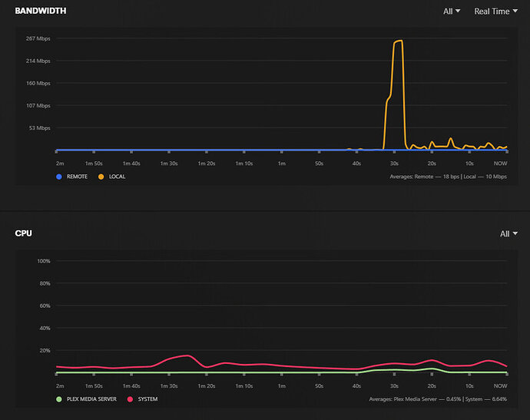Click the NOW marker on bandwidth timeline
Viewport: 530px width, 420px height.
[500, 164]
